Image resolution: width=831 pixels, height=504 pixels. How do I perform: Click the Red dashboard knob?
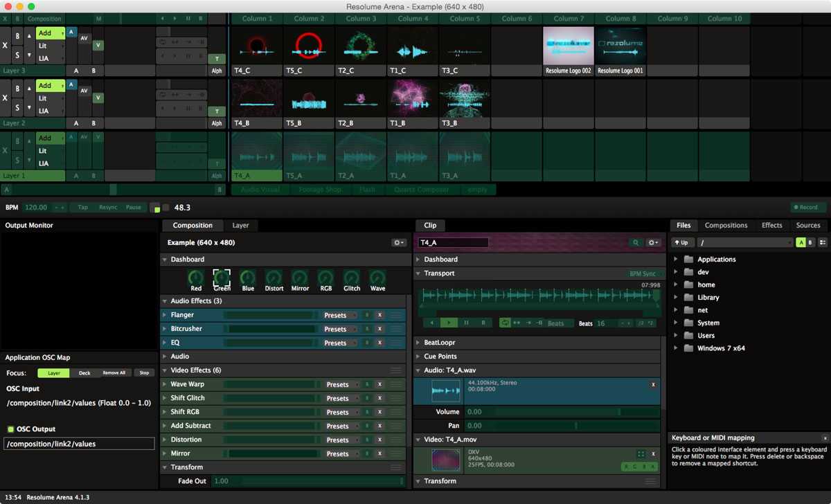[x=196, y=278]
